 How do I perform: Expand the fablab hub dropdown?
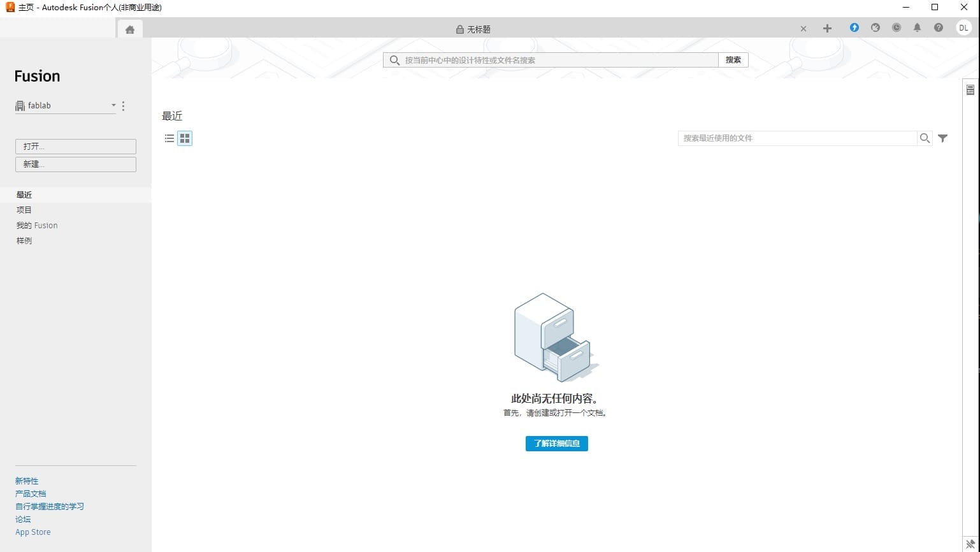click(x=66, y=106)
